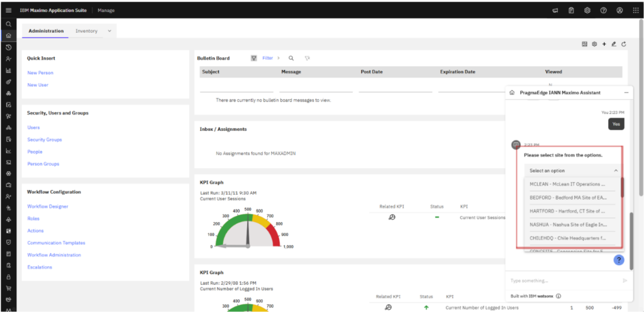644x312 pixels.
Task: Click the assistant panel home icon
Action: pos(512,92)
